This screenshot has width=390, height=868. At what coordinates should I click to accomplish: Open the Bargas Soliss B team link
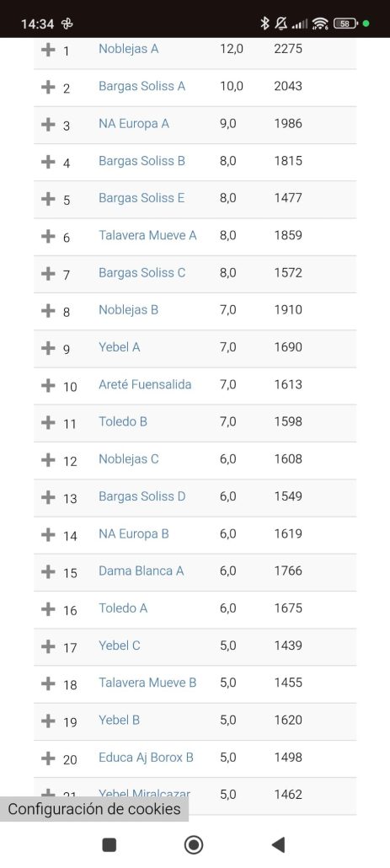click(142, 161)
